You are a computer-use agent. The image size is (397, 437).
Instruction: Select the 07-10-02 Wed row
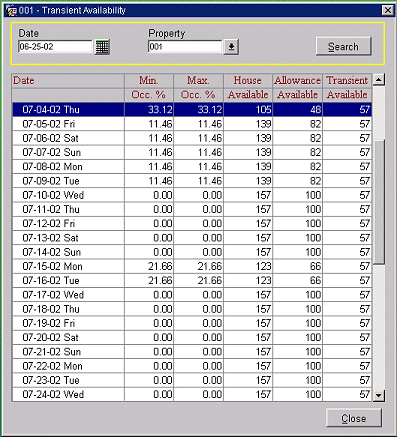(x=192, y=195)
